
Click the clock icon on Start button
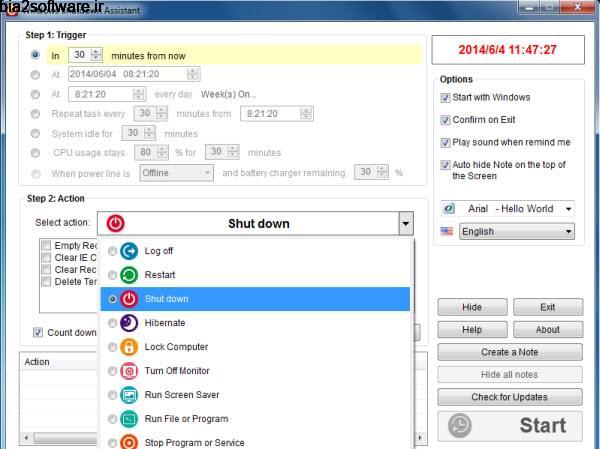[460, 425]
